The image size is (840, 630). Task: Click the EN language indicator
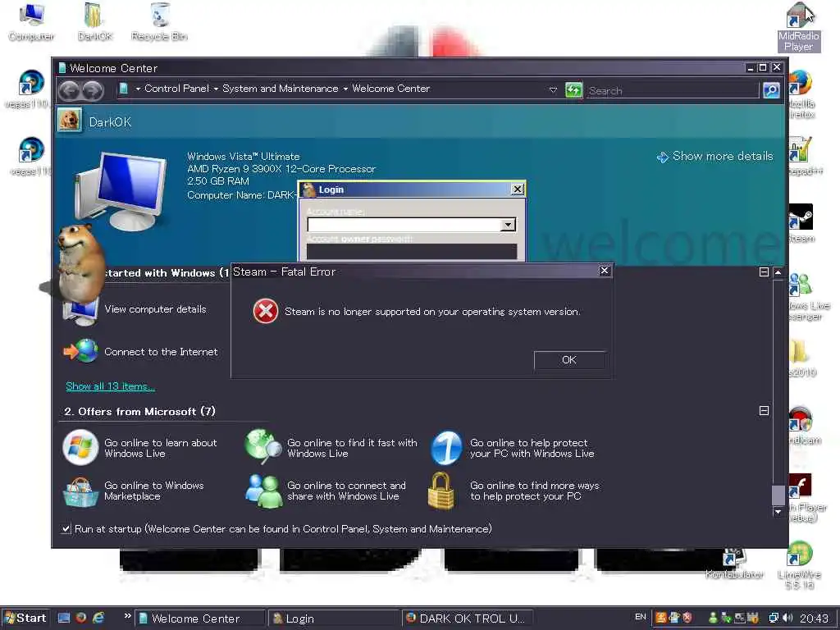point(640,617)
